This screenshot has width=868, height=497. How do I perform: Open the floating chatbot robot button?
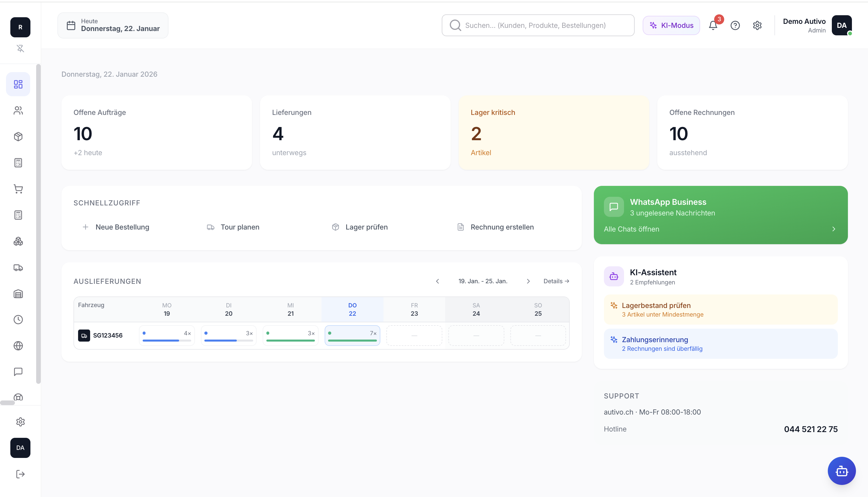pyautogui.click(x=841, y=471)
